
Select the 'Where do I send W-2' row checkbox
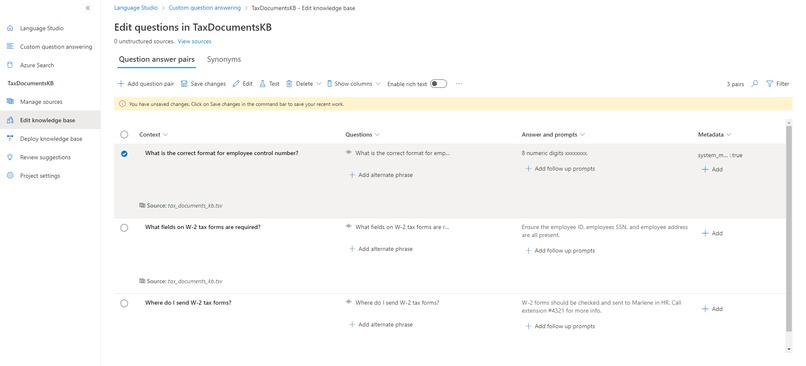(x=124, y=303)
